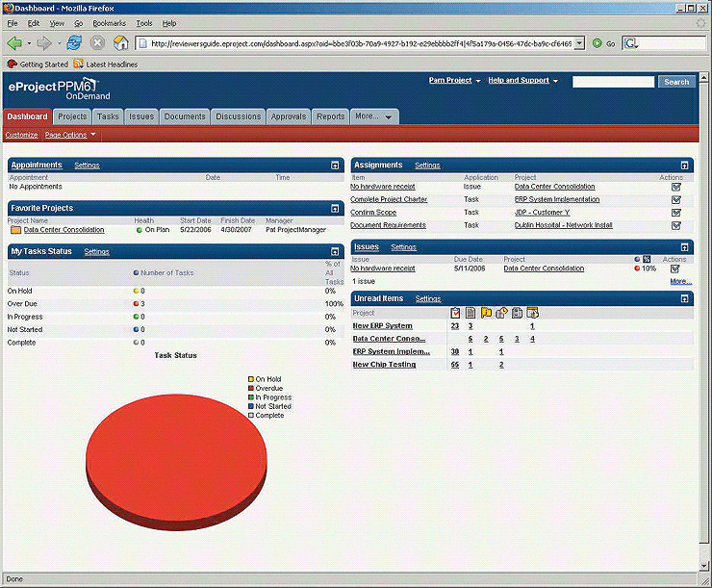Open the Data Center Consolidation favorite project
The image size is (712, 588).
click(64, 230)
